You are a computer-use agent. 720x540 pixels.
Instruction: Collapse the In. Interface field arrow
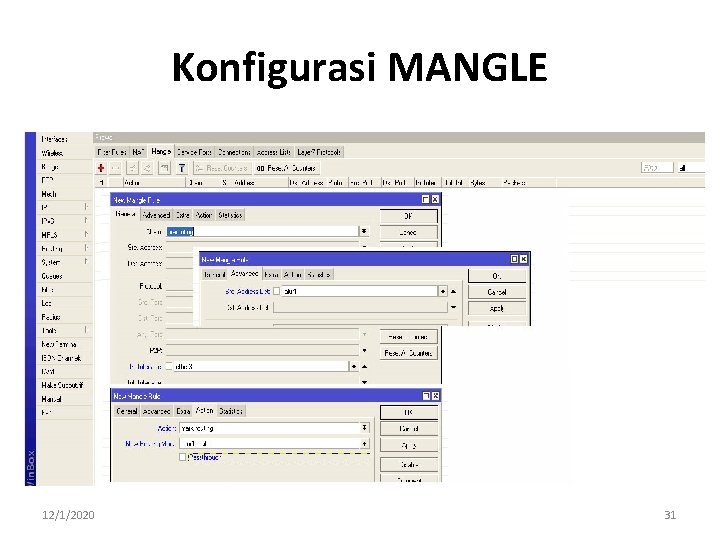(x=365, y=366)
